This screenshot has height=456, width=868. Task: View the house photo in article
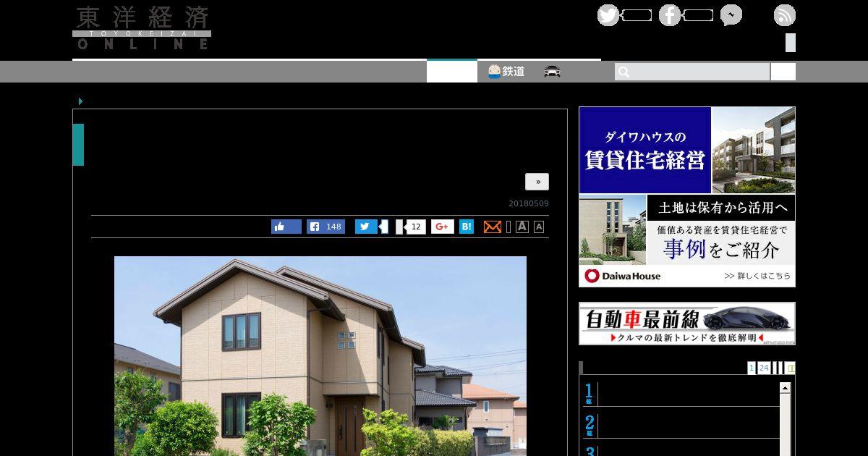point(320,356)
